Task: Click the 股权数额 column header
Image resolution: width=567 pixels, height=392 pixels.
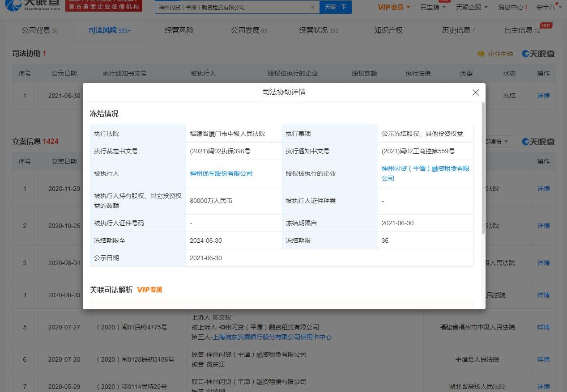Action: pyautogui.click(x=364, y=73)
